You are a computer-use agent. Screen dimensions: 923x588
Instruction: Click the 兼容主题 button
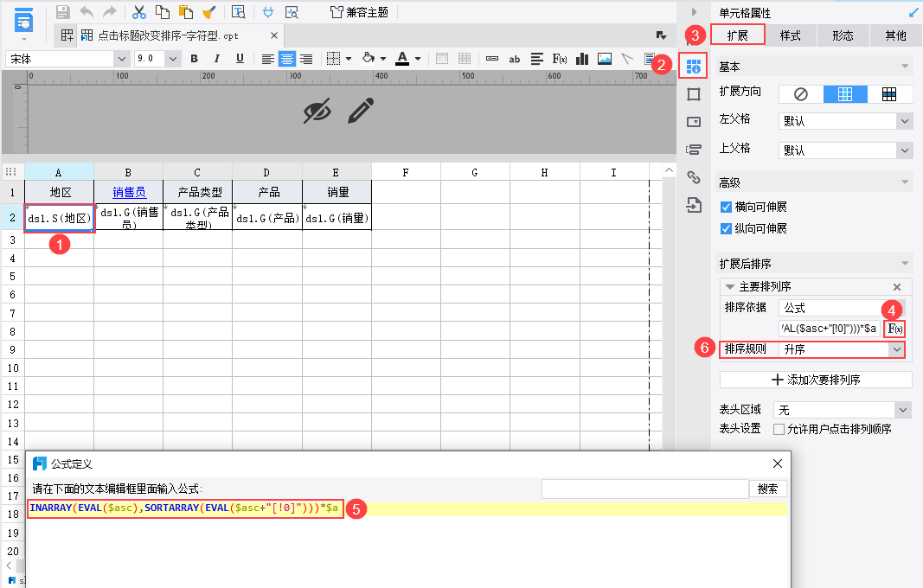click(x=359, y=12)
